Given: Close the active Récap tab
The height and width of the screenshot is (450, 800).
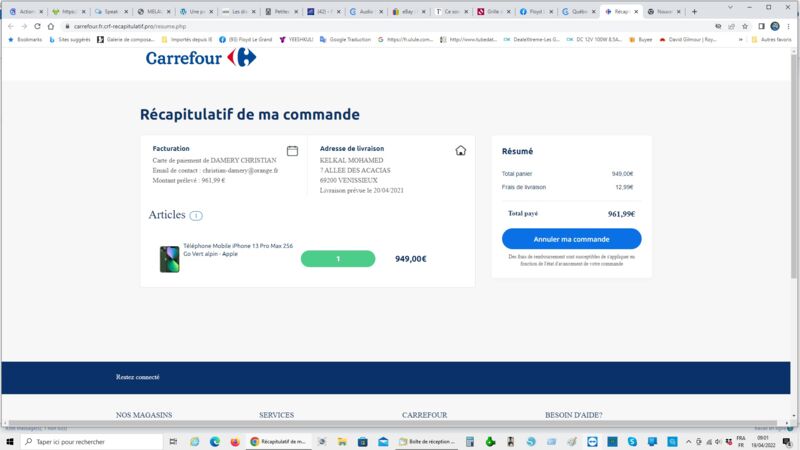Looking at the screenshot, I should (x=636, y=11).
